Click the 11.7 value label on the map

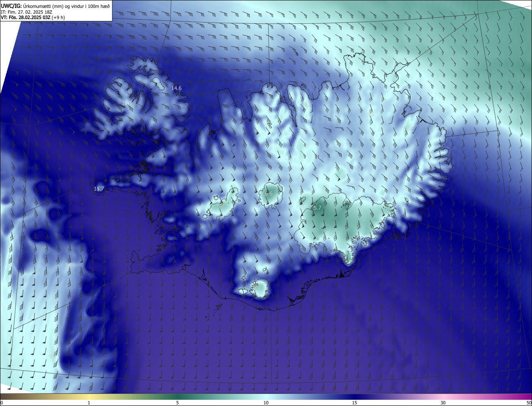pyautogui.click(x=99, y=189)
